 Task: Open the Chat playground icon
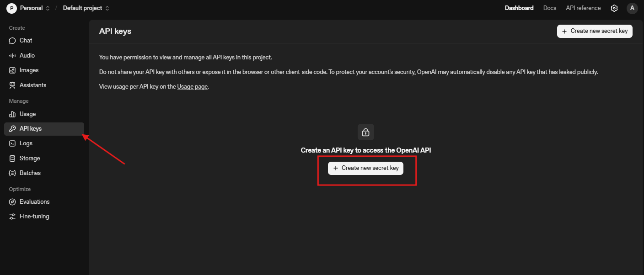coord(12,41)
